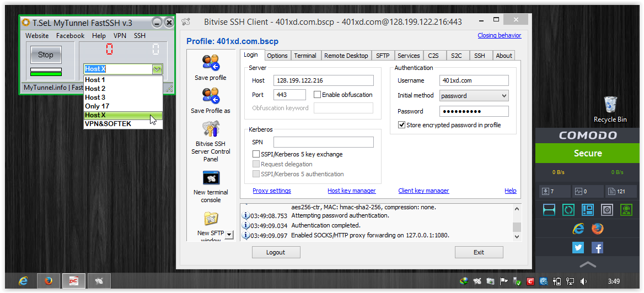This screenshot has height=293, width=644.
Task: Click the Stop button in MyTunnel
Action: pyautogui.click(x=46, y=55)
